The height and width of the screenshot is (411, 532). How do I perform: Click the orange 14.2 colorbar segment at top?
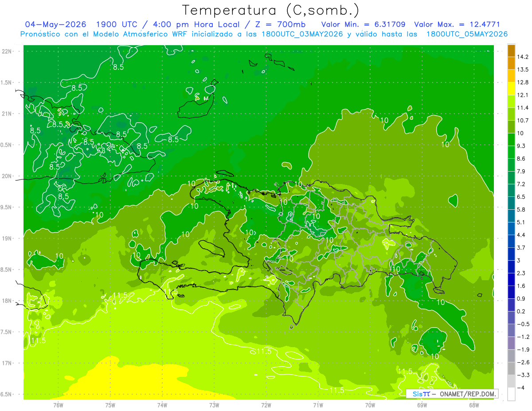coord(511,51)
